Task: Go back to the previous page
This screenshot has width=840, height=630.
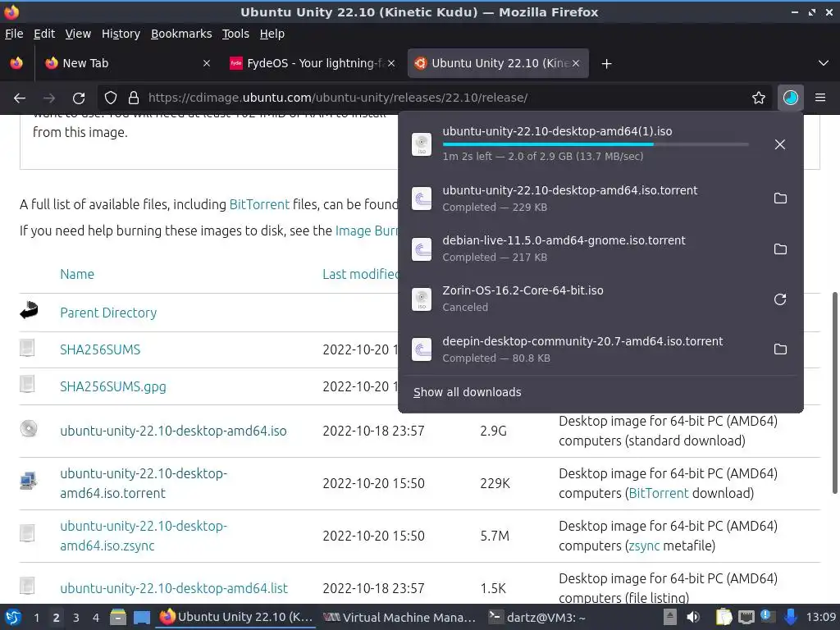Action: point(20,98)
